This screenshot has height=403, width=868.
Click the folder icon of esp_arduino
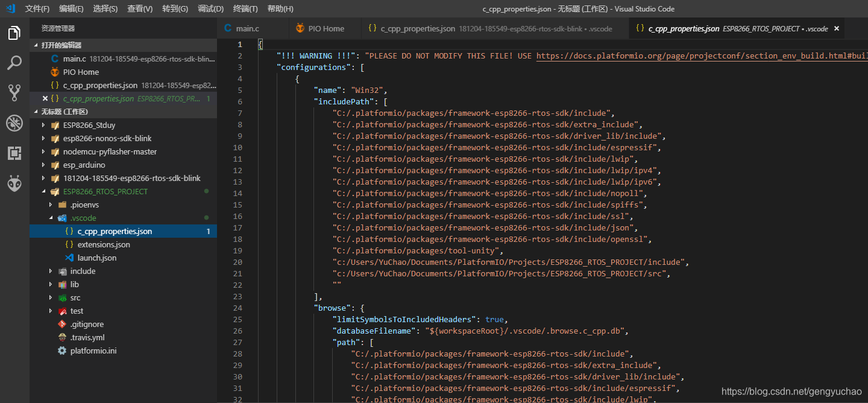tap(55, 165)
